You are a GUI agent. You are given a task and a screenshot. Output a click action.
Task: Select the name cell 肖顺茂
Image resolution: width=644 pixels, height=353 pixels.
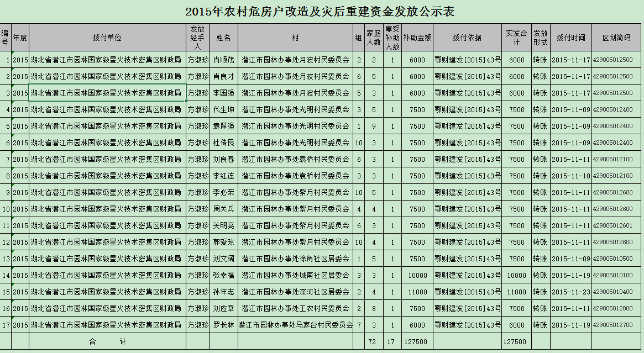coord(223,60)
